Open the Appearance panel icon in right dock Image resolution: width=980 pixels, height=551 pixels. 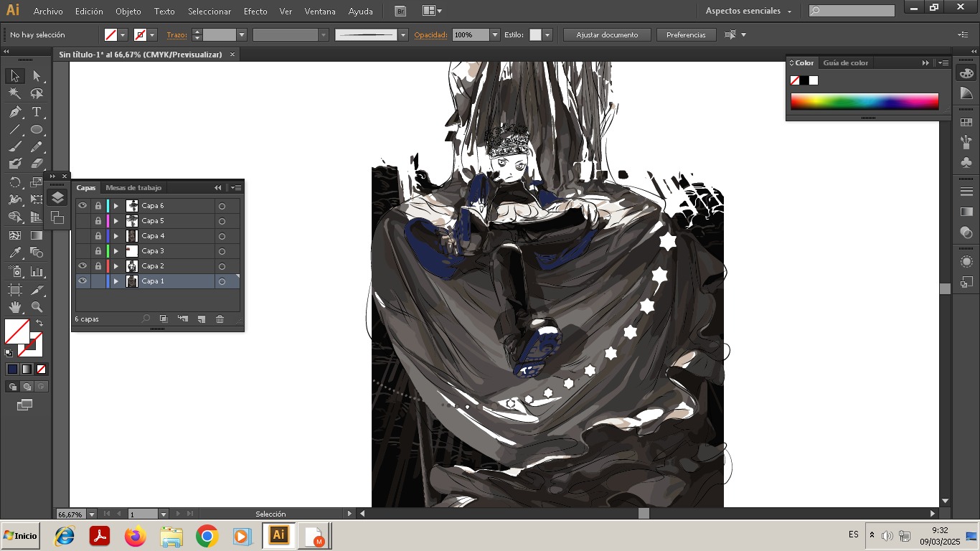click(x=966, y=262)
